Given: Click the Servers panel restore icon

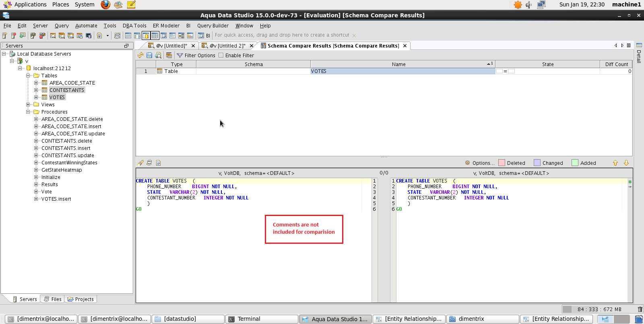Looking at the screenshot, I should [x=126, y=46].
